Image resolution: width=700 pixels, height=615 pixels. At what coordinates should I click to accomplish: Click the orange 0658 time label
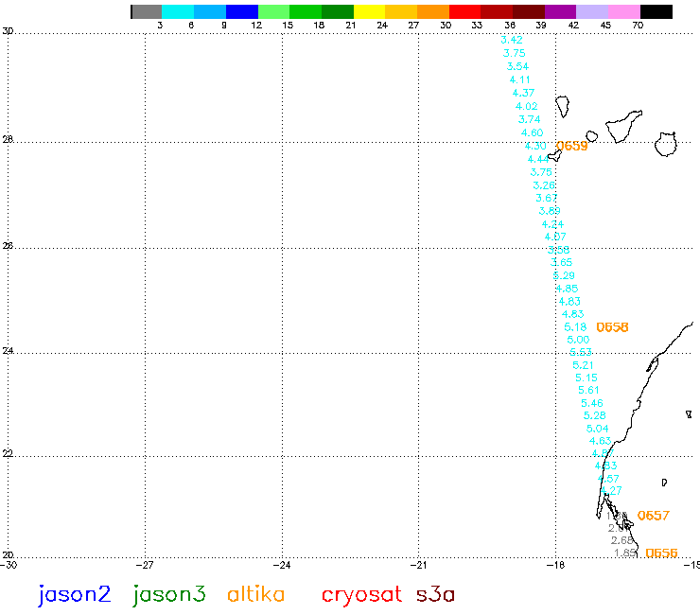point(612,327)
